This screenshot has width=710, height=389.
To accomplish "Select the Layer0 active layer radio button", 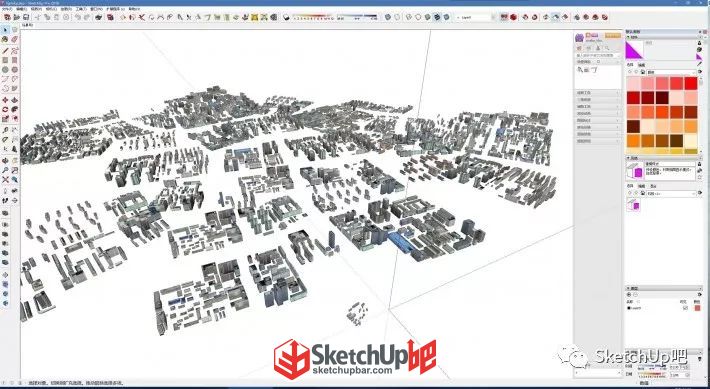I will click(629, 308).
